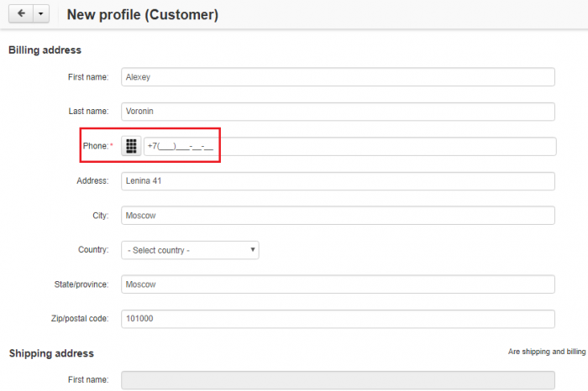
Task: Click the back arrow button
Action: tap(21, 14)
